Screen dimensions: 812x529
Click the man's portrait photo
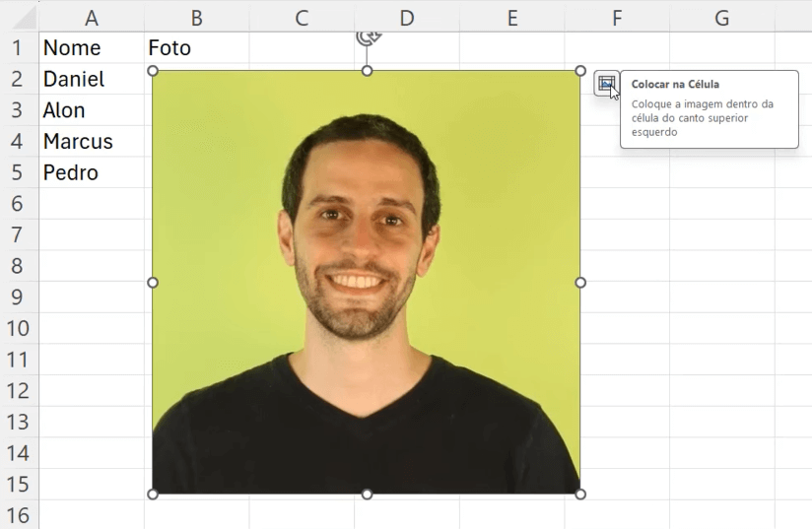(367, 283)
